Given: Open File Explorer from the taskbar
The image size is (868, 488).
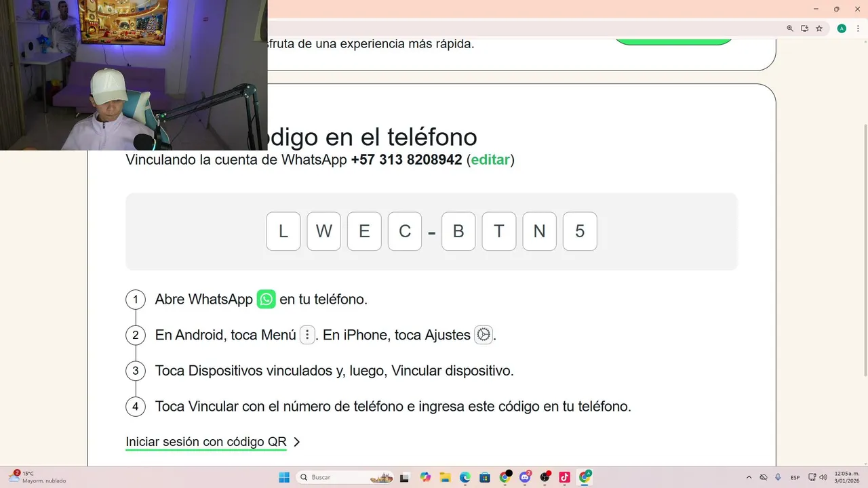Looking at the screenshot, I should pyautogui.click(x=446, y=477).
